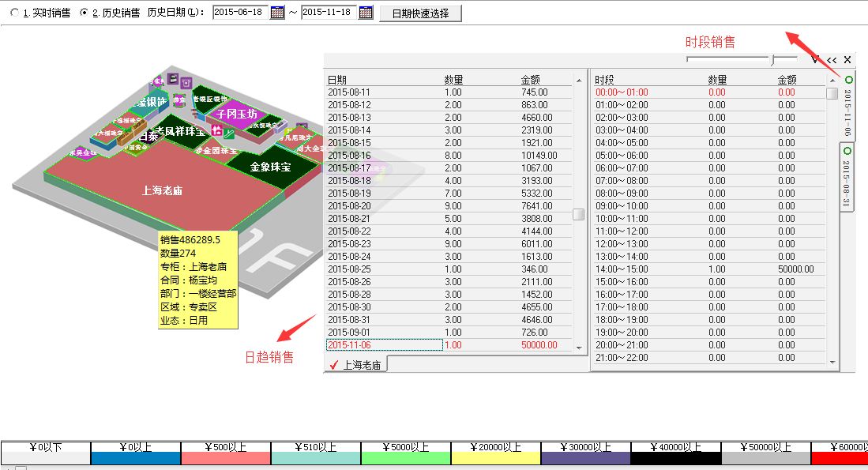Click the 09:00~10:00 time slot row

709,206
